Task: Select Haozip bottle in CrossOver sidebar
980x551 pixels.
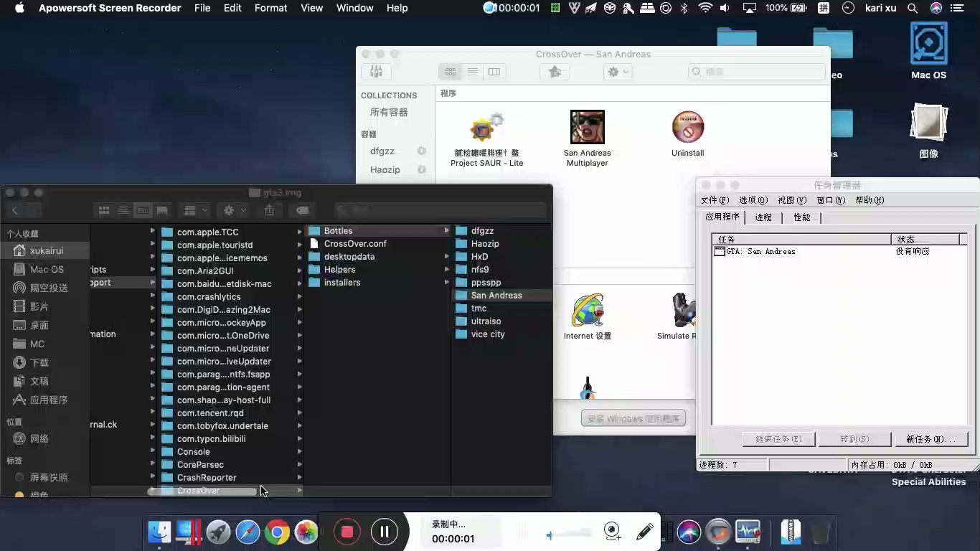Action: 385,170
